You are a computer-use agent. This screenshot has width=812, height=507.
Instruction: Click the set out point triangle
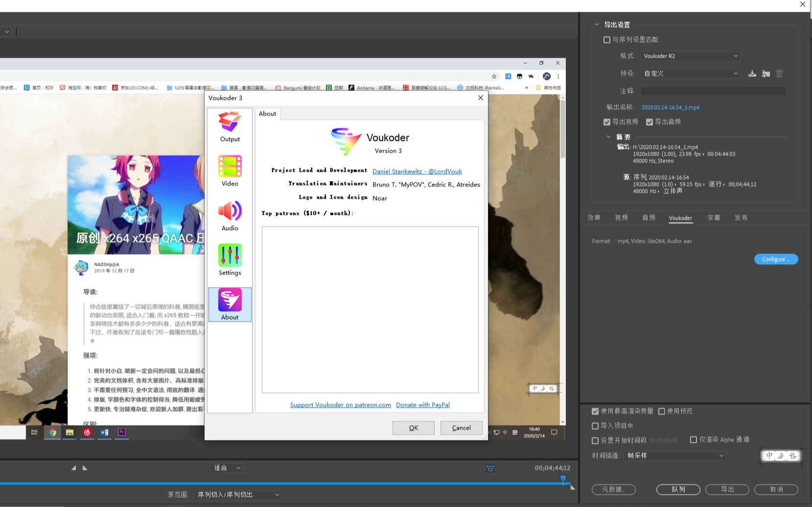click(x=85, y=468)
